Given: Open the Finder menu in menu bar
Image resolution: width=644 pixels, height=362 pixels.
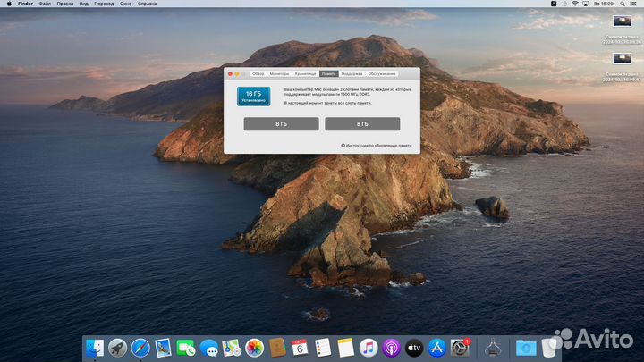Looking at the screenshot, I should 25,4.
